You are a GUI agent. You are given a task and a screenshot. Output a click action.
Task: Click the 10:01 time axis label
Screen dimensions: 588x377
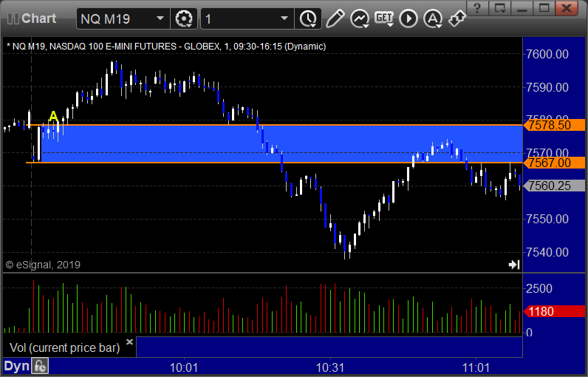(184, 367)
